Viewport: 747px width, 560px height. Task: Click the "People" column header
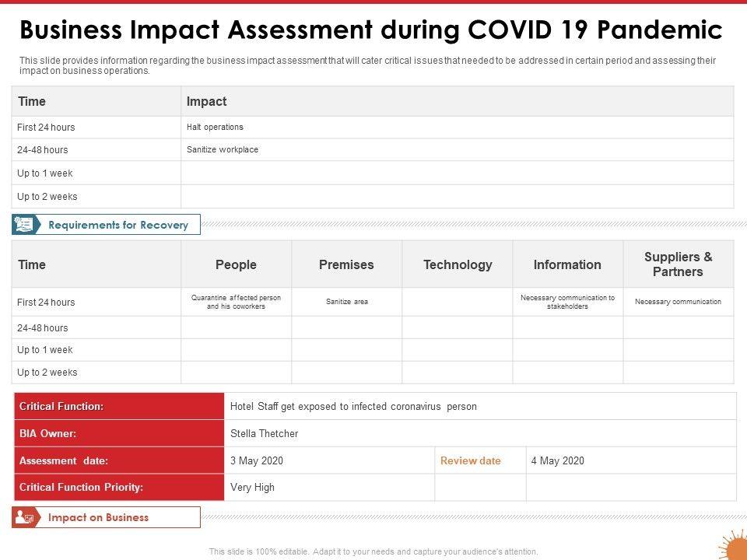(x=236, y=264)
